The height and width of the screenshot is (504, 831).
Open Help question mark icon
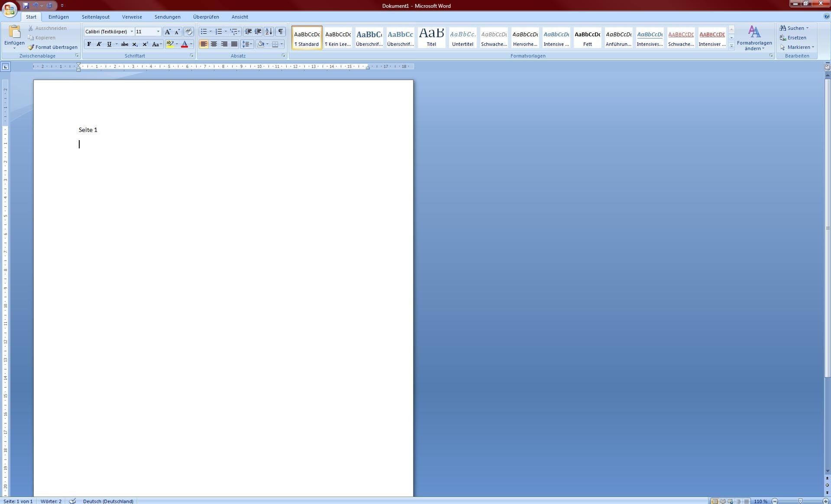coord(827,16)
